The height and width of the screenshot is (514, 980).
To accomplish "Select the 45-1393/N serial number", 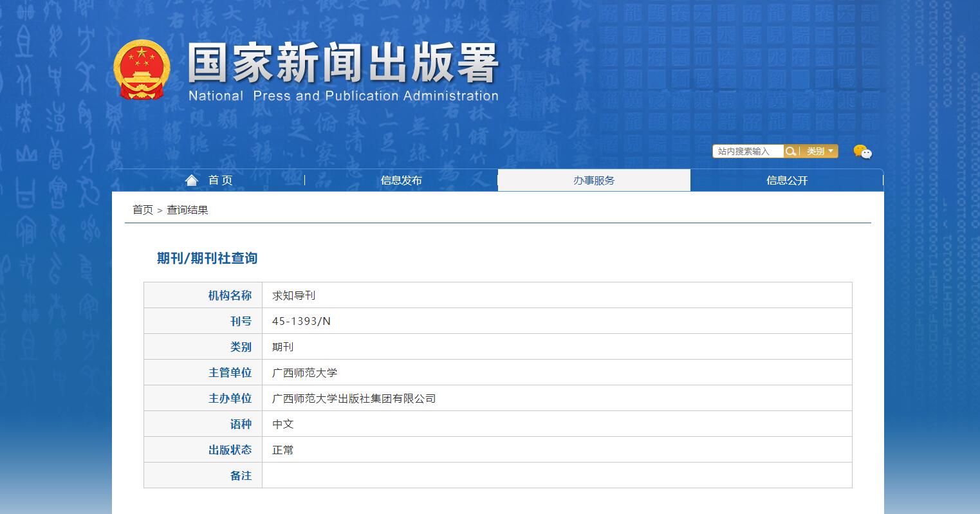I will click(x=301, y=321).
